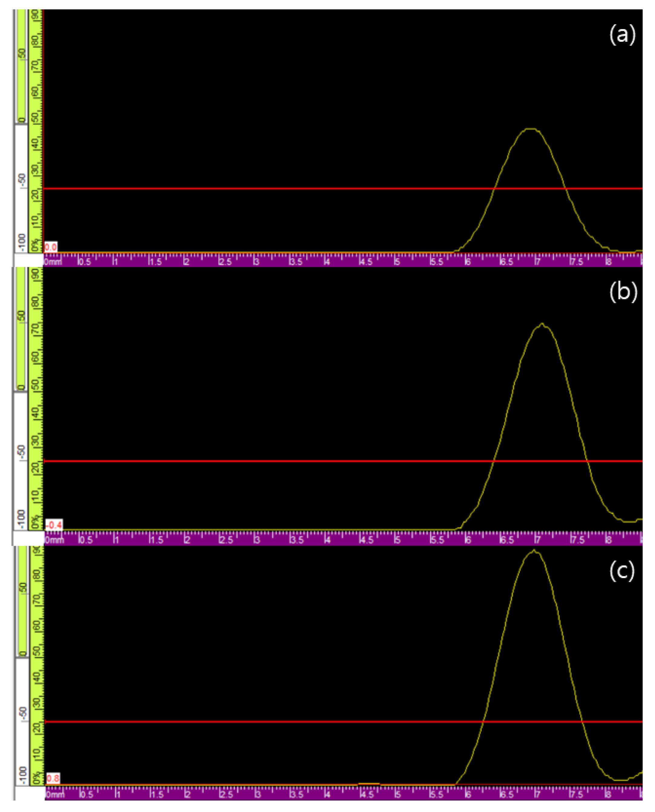Click the (b) panel label
655x812 pixels.
coord(623,293)
